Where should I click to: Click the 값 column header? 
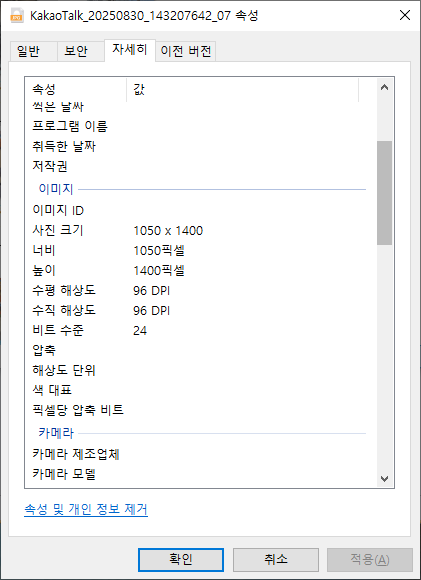tap(242, 89)
